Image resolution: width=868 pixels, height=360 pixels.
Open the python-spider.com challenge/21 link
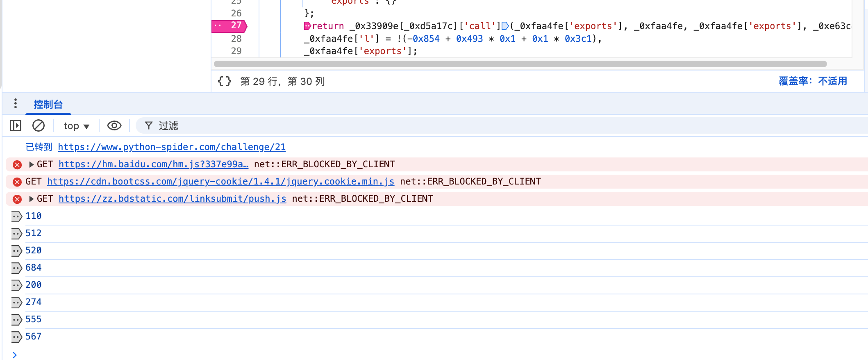(x=172, y=147)
